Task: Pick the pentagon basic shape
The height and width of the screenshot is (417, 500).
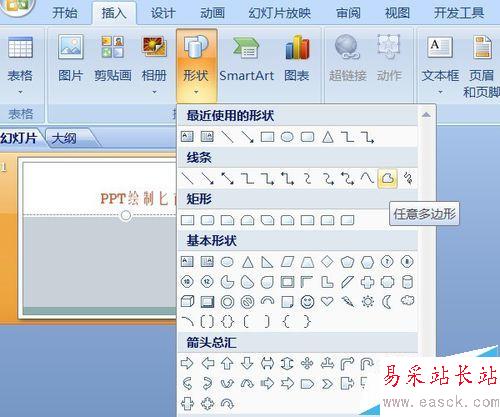Action: coord(347,262)
